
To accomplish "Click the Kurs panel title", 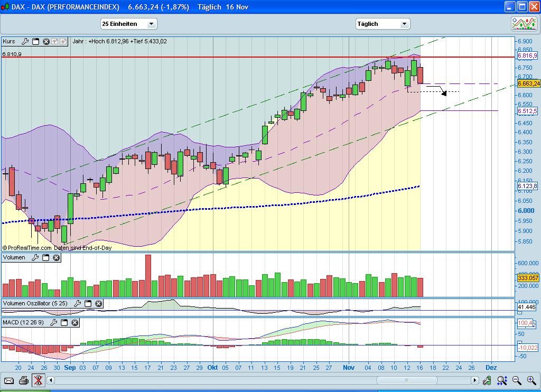I will [x=9, y=41].
